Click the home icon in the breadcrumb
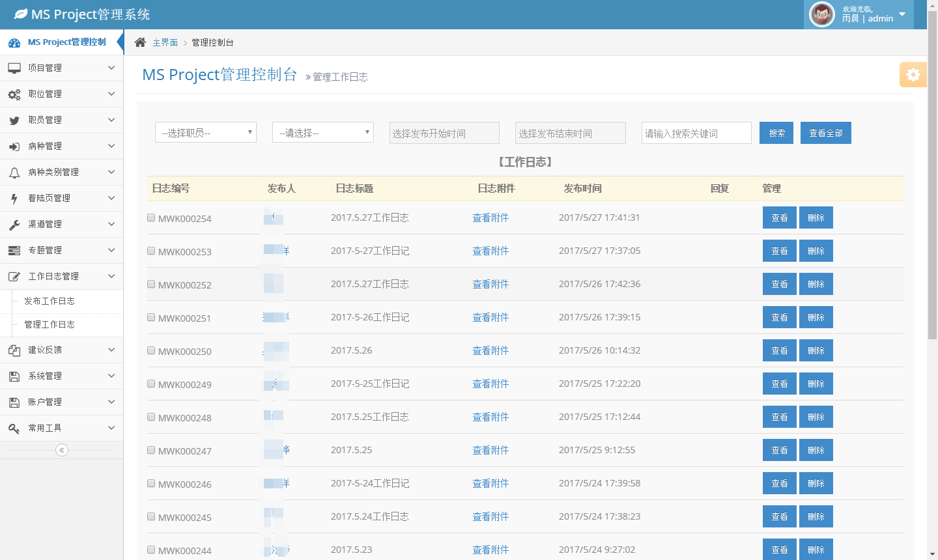 140,42
